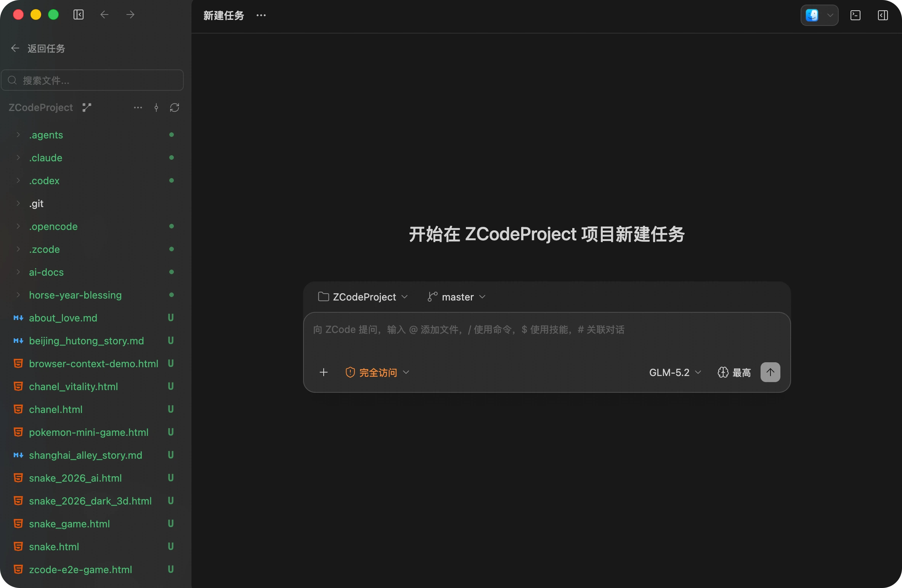
Task: Open the terminal panel icon
Action: [x=855, y=15]
